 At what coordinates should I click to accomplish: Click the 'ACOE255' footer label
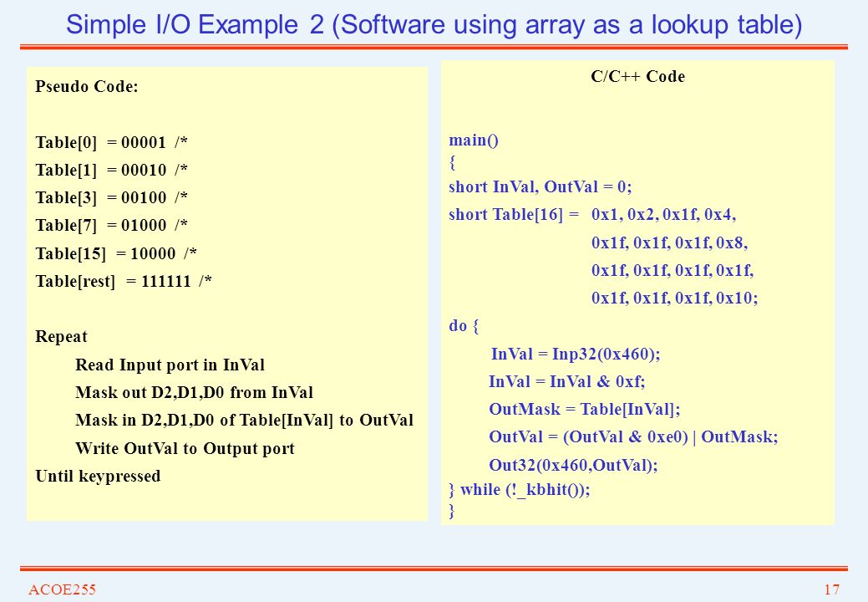[62, 589]
